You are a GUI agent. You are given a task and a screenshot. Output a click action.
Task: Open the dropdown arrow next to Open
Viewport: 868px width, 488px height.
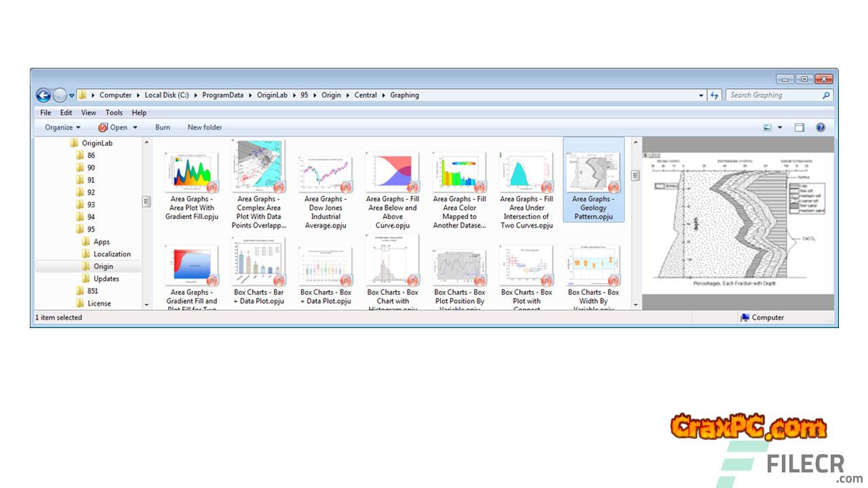(x=135, y=127)
